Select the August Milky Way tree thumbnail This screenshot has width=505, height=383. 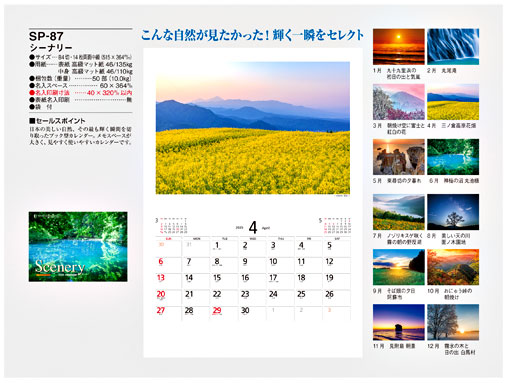click(x=453, y=212)
